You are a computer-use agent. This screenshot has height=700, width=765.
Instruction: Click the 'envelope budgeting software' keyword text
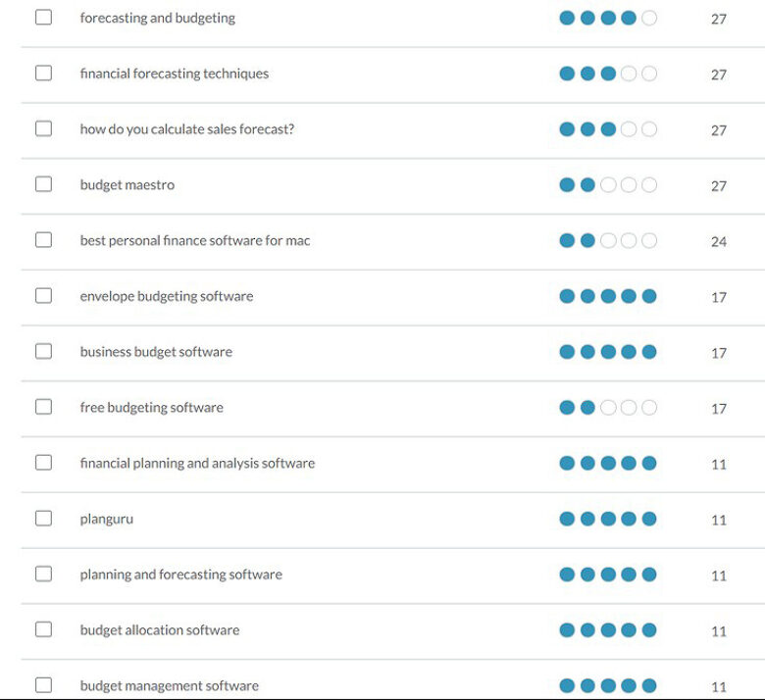167,297
